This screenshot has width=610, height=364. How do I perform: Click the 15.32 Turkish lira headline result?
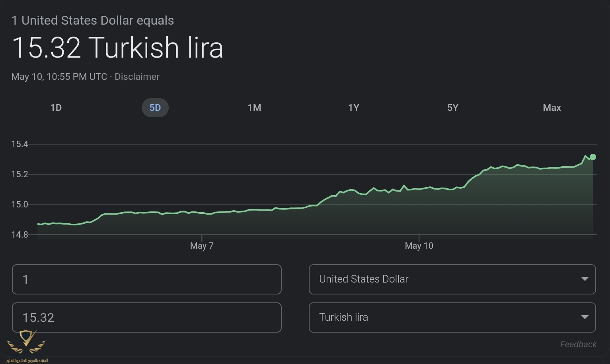(118, 48)
